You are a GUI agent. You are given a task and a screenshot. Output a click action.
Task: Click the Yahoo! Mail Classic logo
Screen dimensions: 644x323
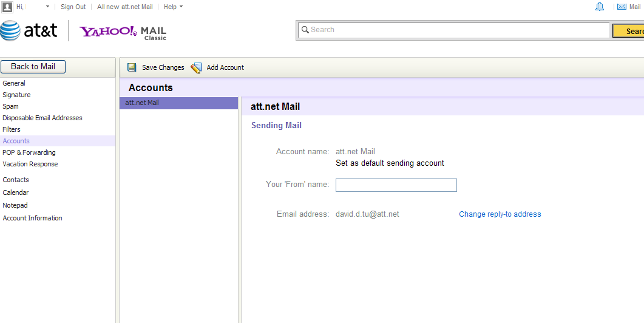click(123, 32)
